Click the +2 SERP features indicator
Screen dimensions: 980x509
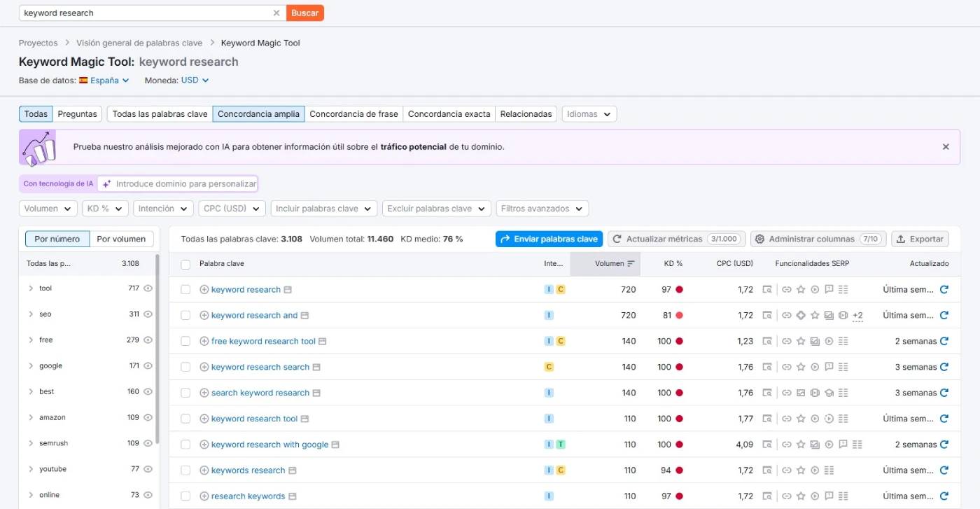click(x=858, y=316)
